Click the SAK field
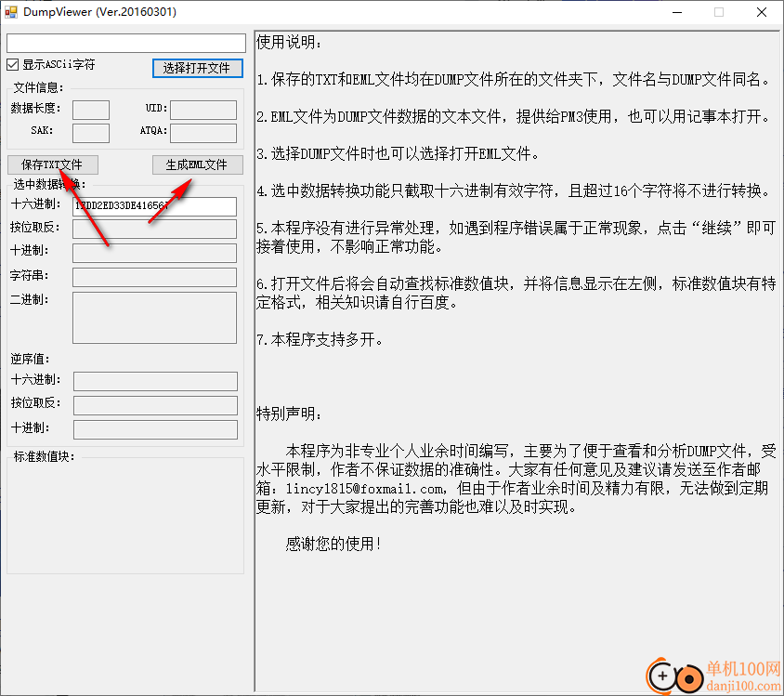The width and height of the screenshot is (784, 696). 90,133
